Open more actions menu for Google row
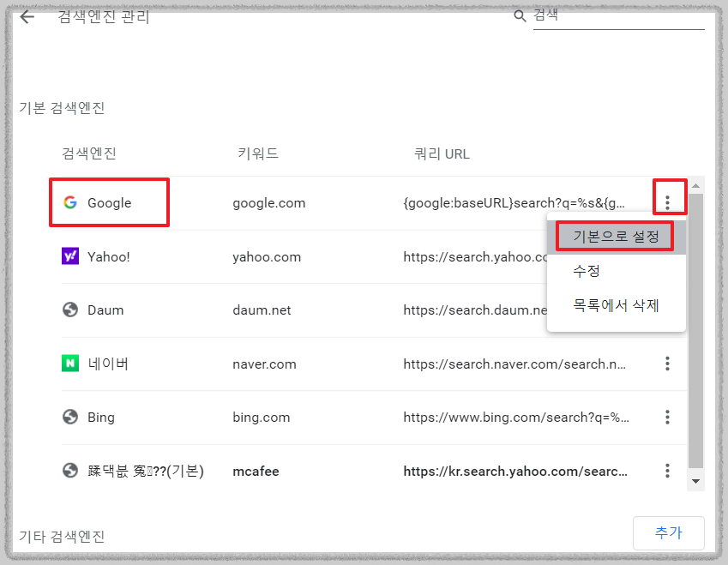728x565 pixels. click(x=667, y=202)
